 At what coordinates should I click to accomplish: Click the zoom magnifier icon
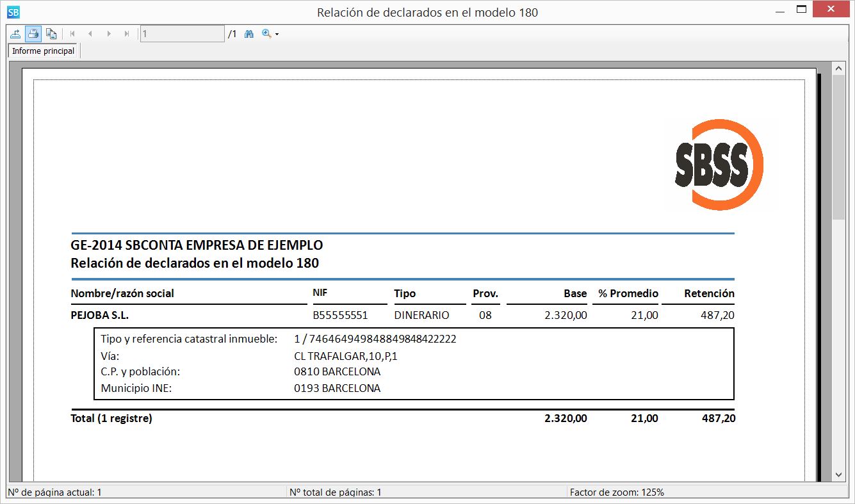coord(266,33)
